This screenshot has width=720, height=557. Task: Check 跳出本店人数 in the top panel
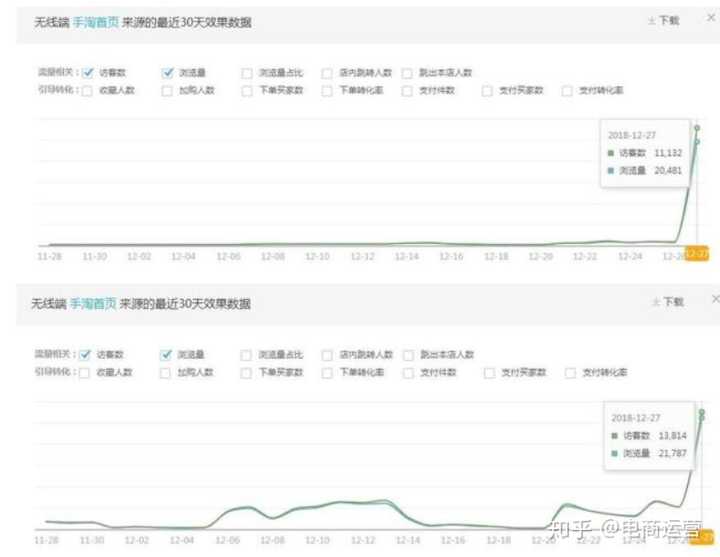coord(407,73)
